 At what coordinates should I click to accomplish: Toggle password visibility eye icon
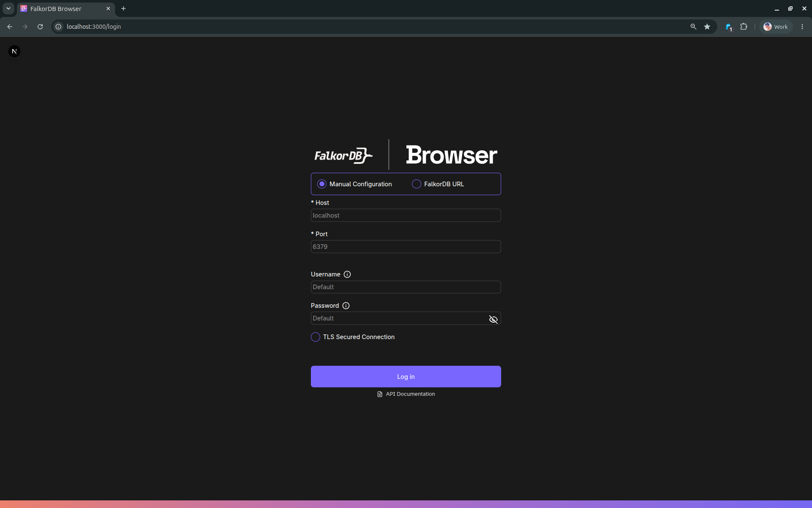coord(493,319)
